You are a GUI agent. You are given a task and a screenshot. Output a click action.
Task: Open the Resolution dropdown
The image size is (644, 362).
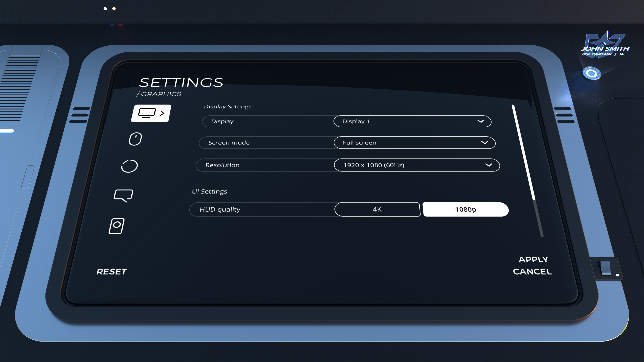(x=416, y=165)
